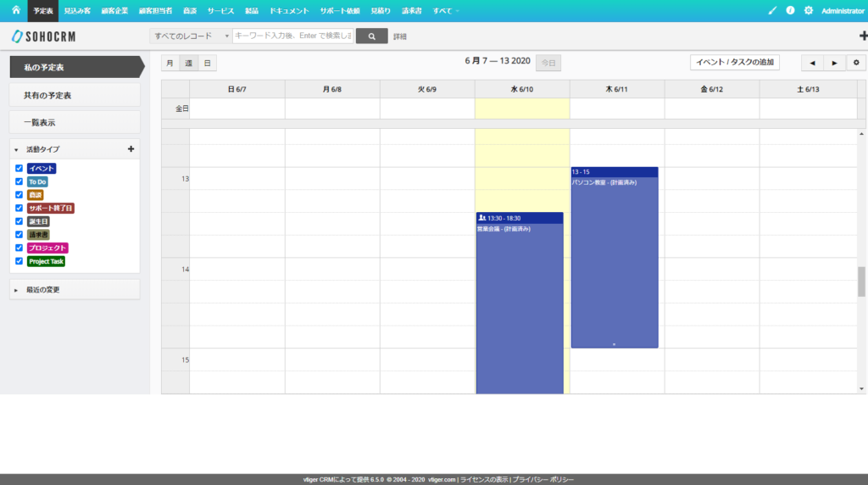The width and height of the screenshot is (868, 485).
Task: Switch to the 月 view tab
Action: [x=170, y=63]
